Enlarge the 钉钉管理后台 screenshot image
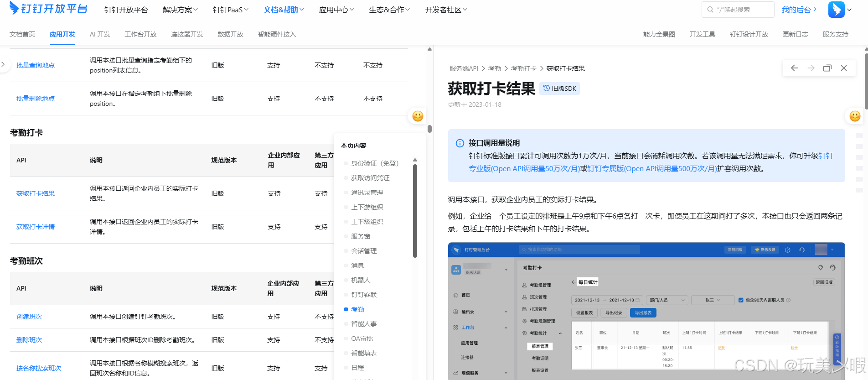This screenshot has width=868, height=380. (646, 311)
